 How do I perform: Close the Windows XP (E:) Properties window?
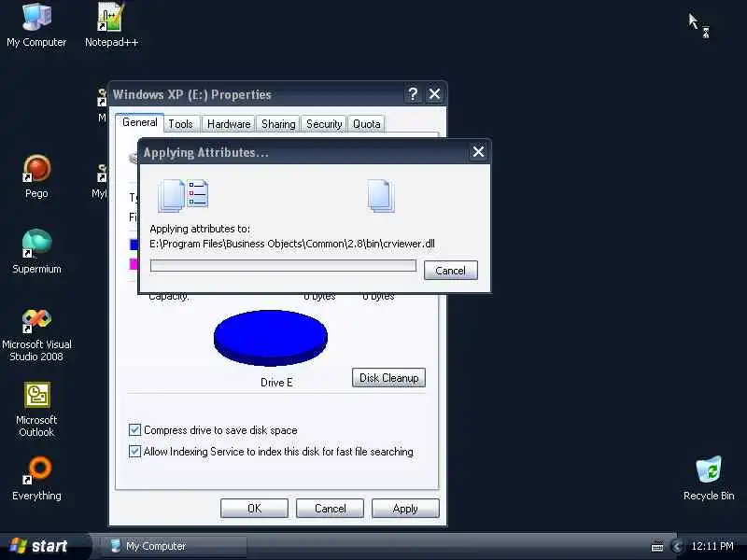(x=434, y=94)
